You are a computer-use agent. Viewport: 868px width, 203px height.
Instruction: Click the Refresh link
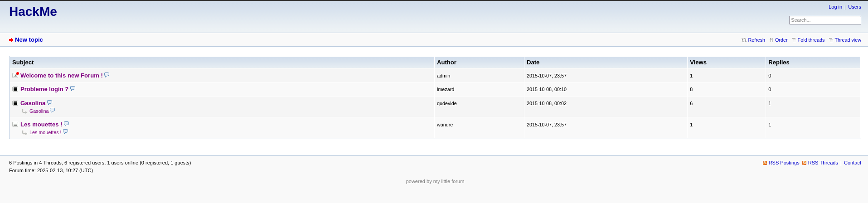coord(756,40)
